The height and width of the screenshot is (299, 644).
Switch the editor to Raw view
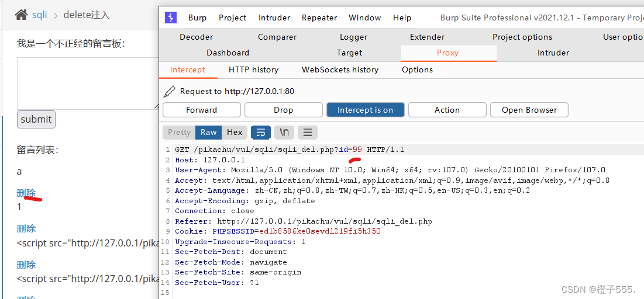coord(209,132)
